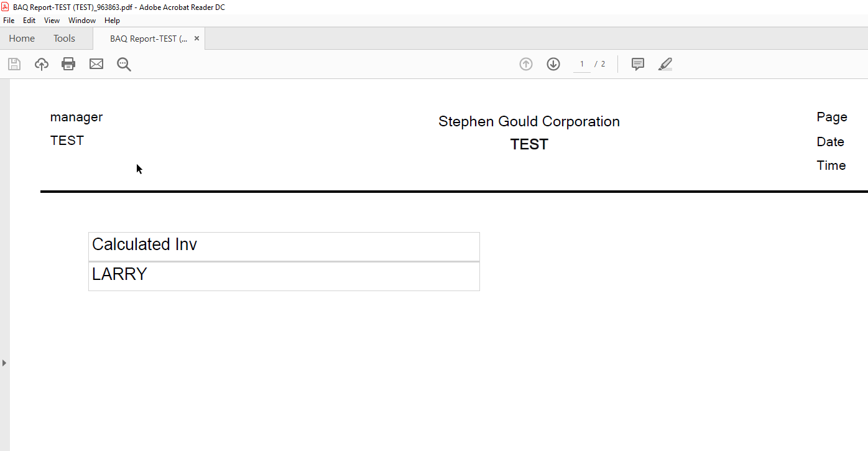The image size is (868, 451).
Task: Go to next page with down arrow
Action: click(553, 64)
